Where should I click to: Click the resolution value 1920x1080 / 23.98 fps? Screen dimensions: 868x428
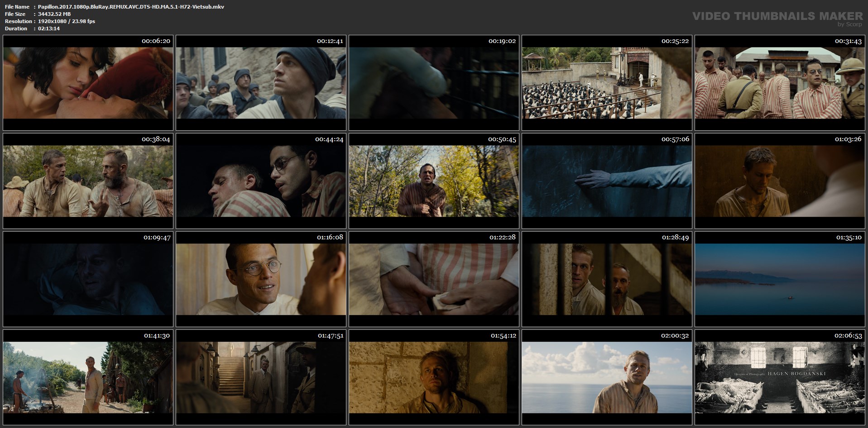pyautogui.click(x=67, y=21)
